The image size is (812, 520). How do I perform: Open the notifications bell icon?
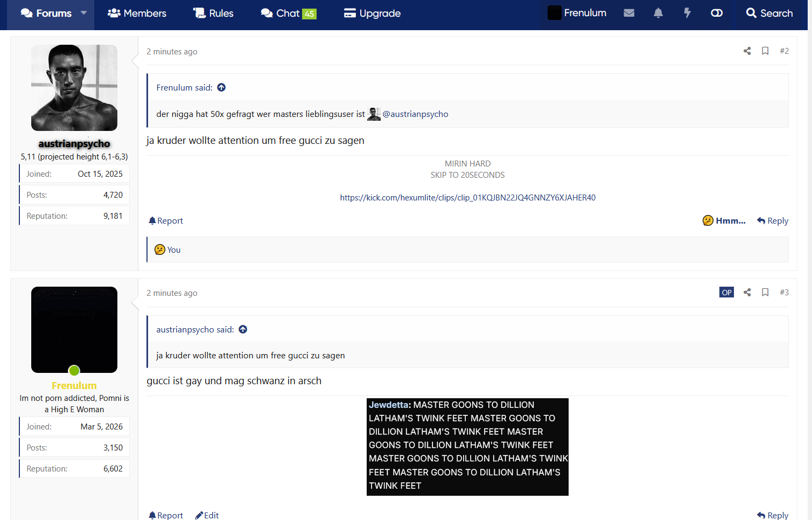[658, 13]
